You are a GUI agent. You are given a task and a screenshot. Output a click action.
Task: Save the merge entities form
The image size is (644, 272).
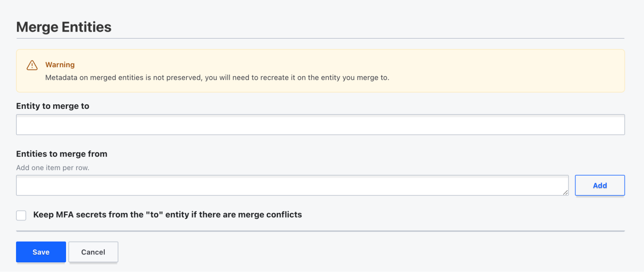click(x=41, y=252)
